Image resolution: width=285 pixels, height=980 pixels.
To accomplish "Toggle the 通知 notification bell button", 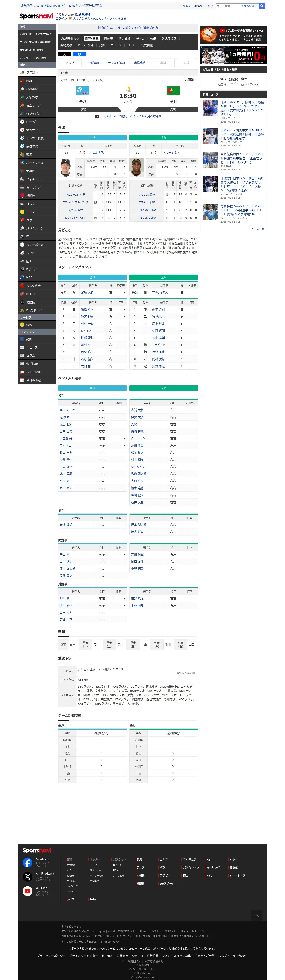I will click(189, 80).
